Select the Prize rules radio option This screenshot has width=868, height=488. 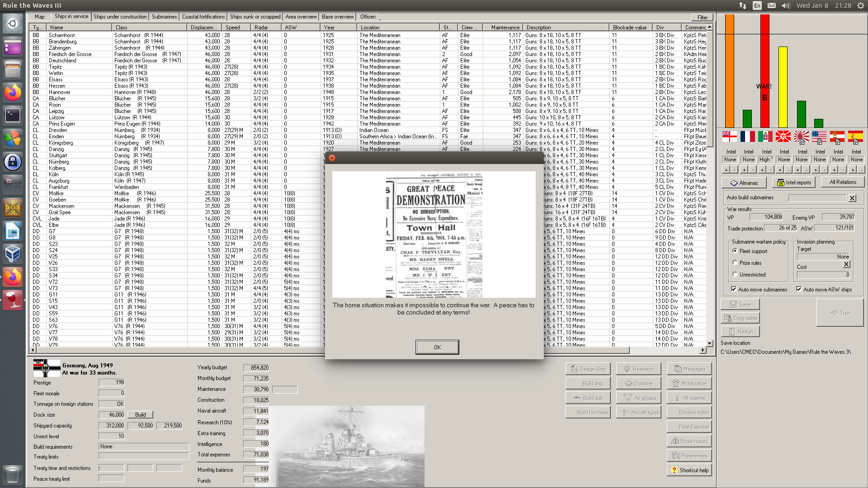click(x=735, y=263)
